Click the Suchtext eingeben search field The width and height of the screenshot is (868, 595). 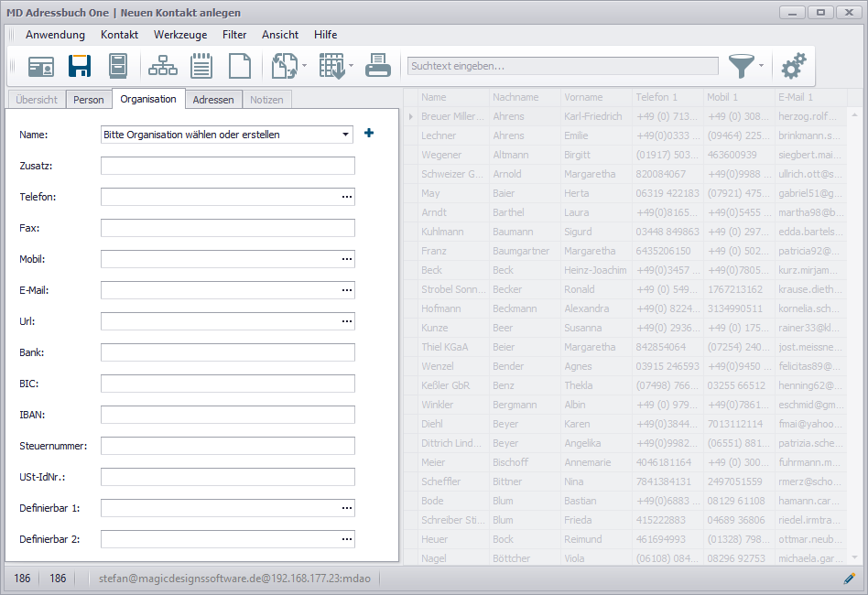tap(562, 66)
